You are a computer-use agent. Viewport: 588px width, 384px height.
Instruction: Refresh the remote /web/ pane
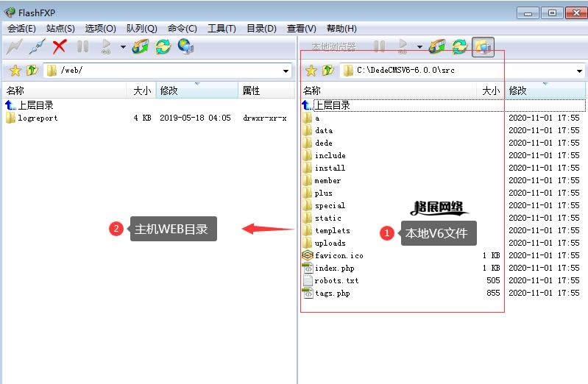point(163,47)
